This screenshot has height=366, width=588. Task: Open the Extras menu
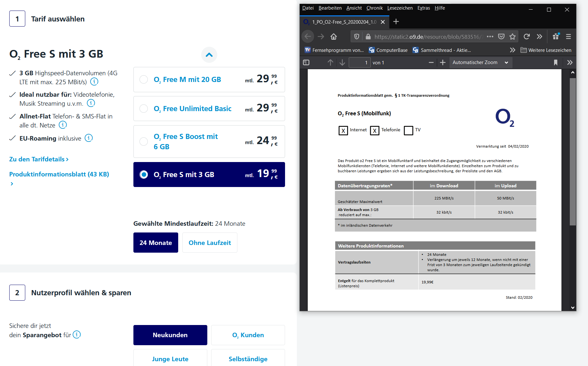[x=424, y=8]
